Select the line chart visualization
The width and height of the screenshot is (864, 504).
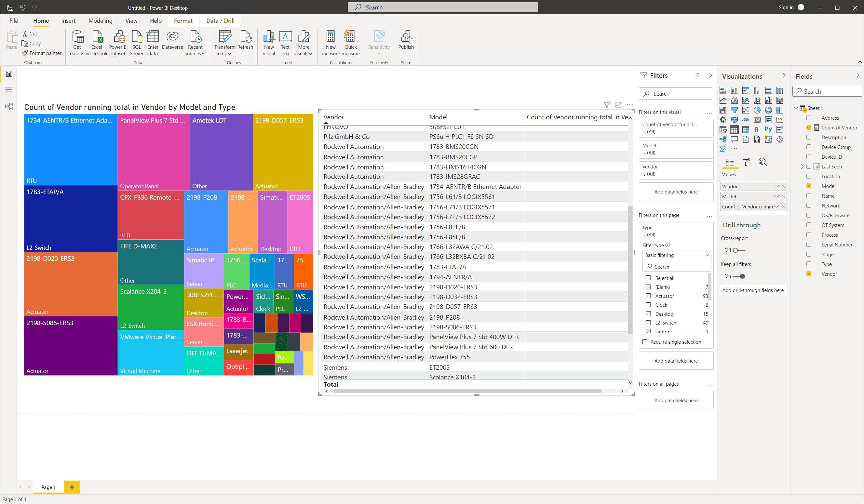[723, 100]
